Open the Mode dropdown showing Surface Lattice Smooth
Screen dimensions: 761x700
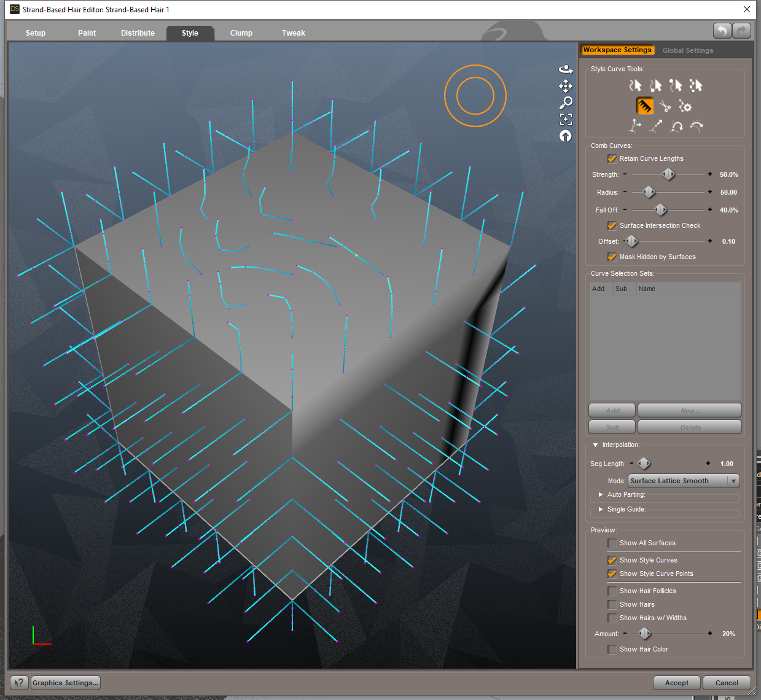point(684,481)
